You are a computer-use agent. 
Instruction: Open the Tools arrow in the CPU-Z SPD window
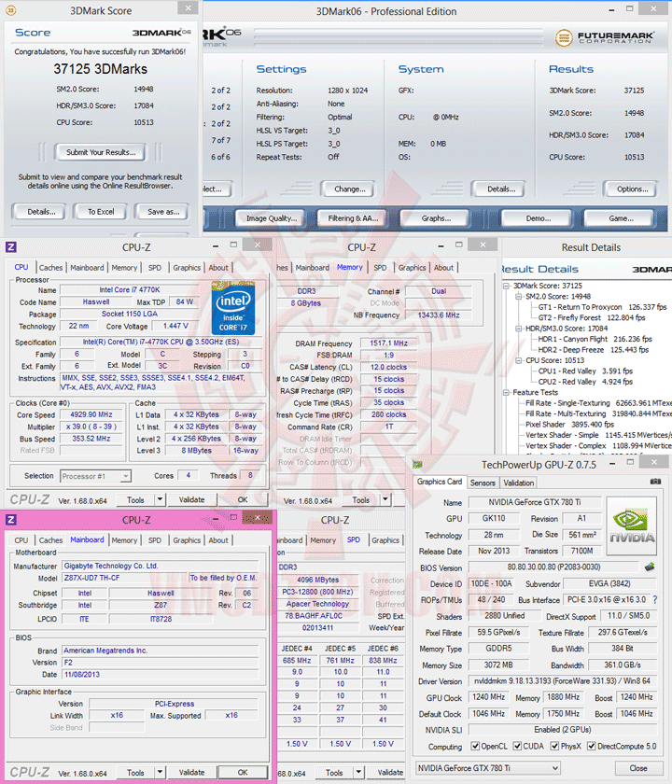[x=359, y=773]
